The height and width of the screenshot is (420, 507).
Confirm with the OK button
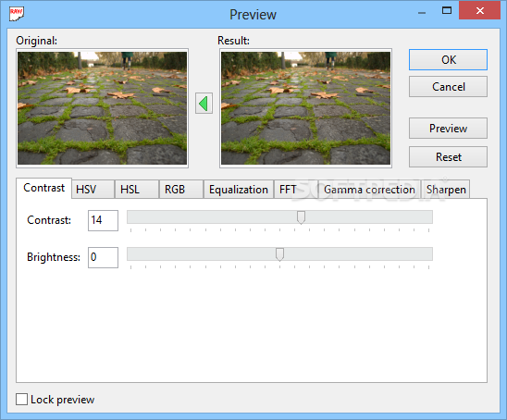(x=448, y=60)
